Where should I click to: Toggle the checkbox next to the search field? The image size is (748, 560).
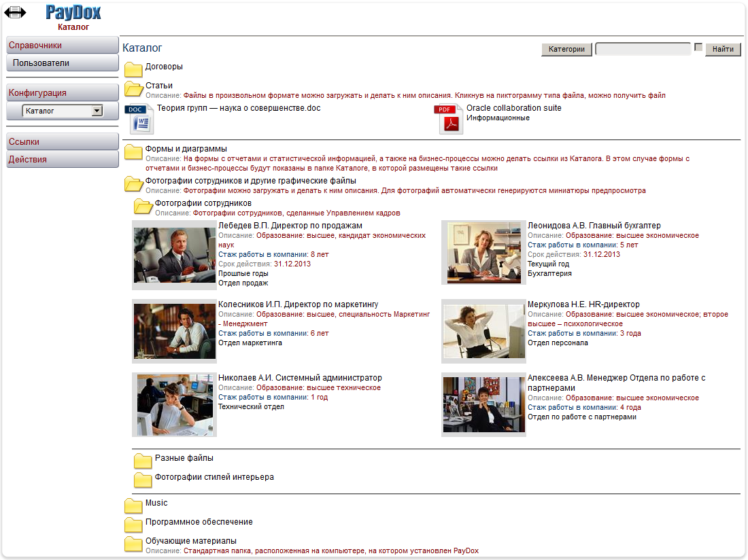pos(698,48)
